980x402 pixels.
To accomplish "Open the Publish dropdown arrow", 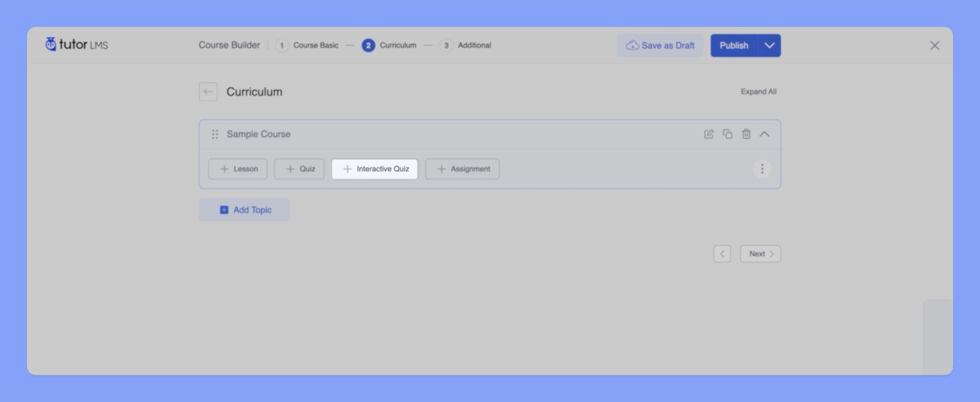I will point(769,45).
